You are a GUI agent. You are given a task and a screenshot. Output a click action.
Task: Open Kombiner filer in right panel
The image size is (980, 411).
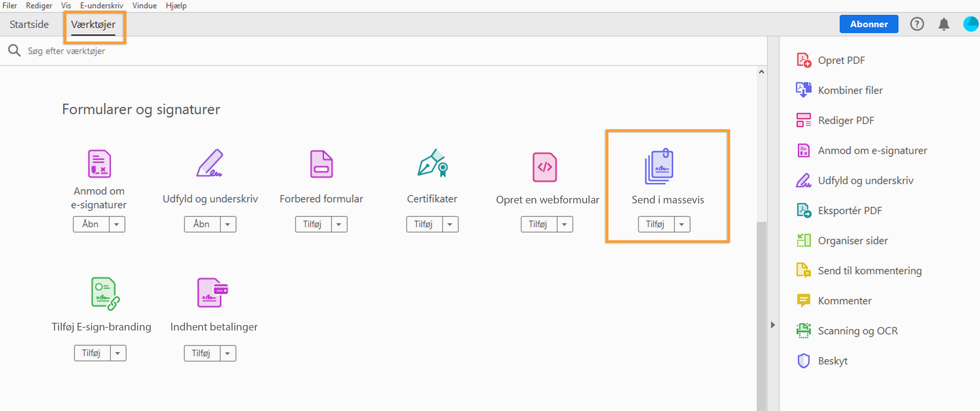(x=850, y=90)
